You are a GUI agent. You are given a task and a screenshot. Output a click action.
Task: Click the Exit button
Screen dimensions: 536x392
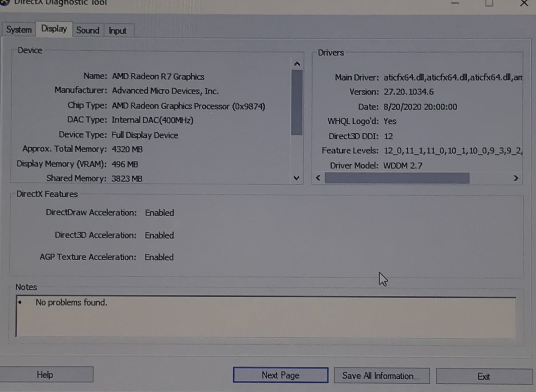(484, 377)
